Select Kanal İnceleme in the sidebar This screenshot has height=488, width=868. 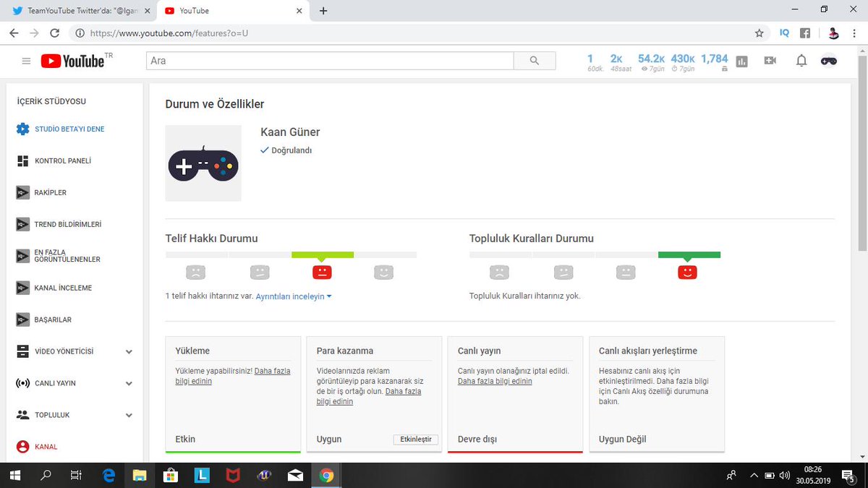click(63, 288)
